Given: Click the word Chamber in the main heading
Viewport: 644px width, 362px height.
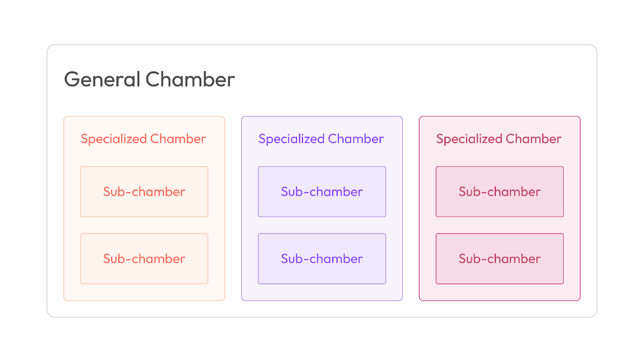Looking at the screenshot, I should 190,80.
